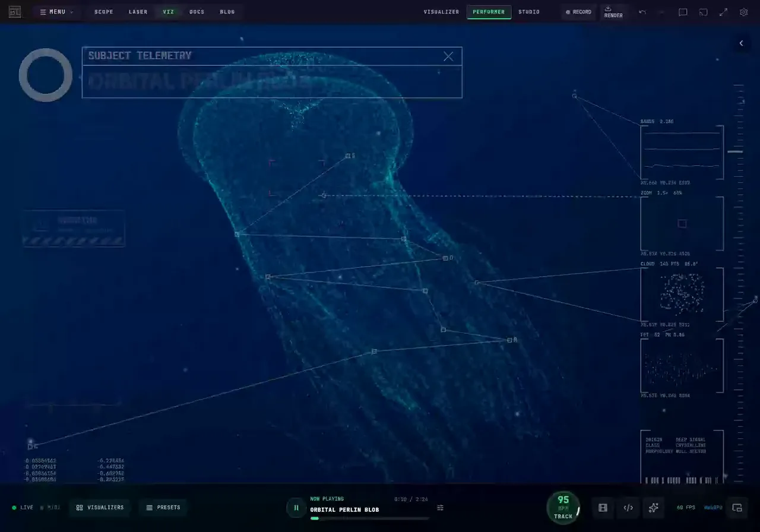
Task: Open the code editor icon
Action: click(x=628, y=508)
